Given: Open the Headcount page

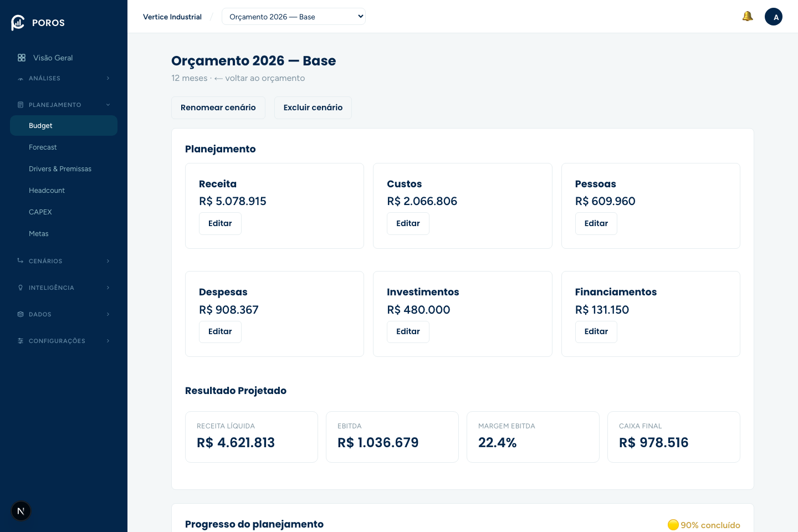Looking at the screenshot, I should click(x=64, y=191).
